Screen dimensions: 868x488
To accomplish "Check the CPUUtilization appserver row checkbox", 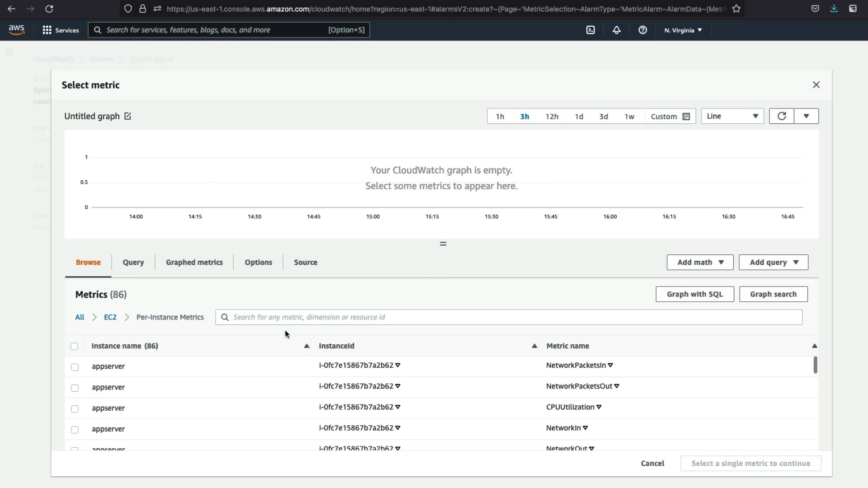I will (75, 409).
